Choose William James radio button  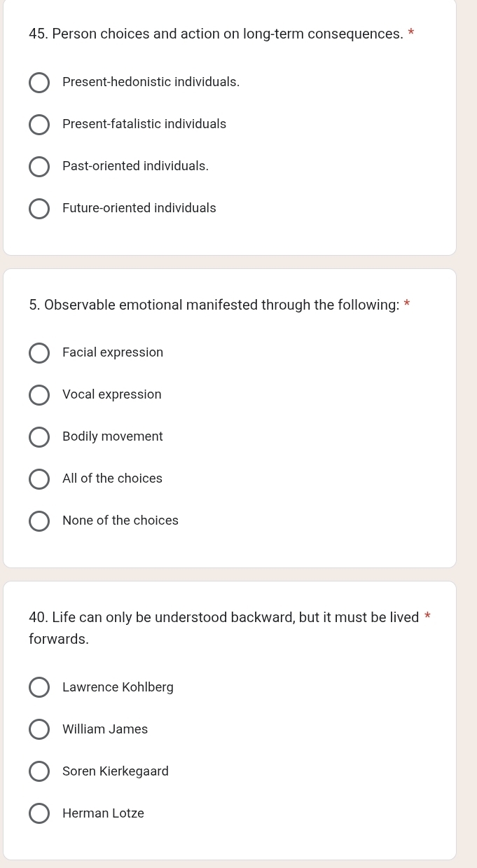[39, 730]
